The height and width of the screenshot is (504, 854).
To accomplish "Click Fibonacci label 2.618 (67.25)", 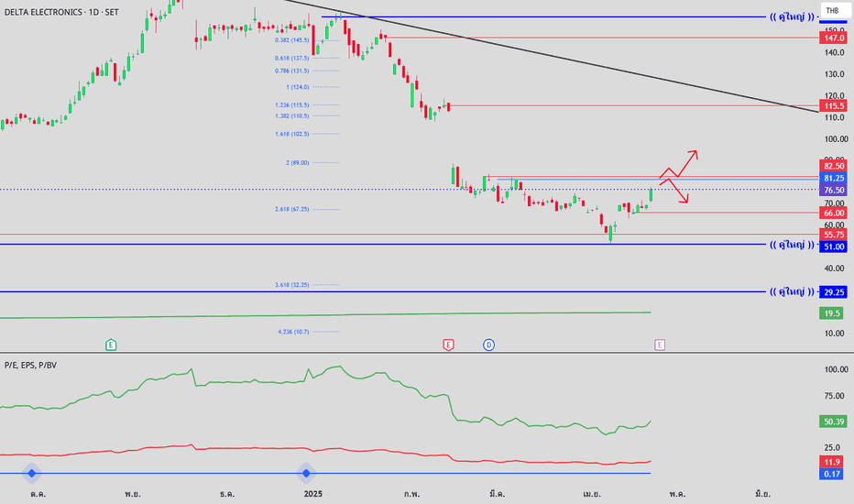I will [292, 209].
